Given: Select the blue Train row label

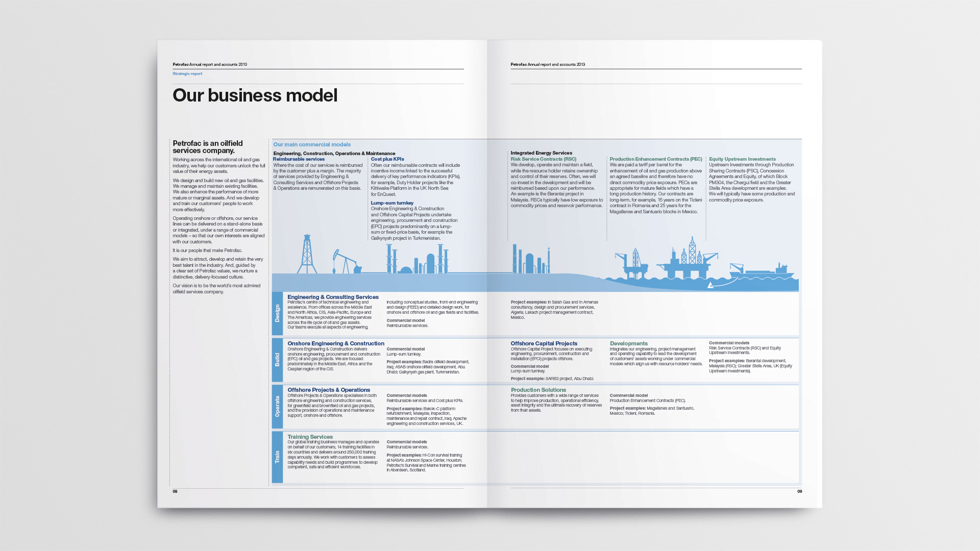Looking at the screenshot, I should pos(277,457).
